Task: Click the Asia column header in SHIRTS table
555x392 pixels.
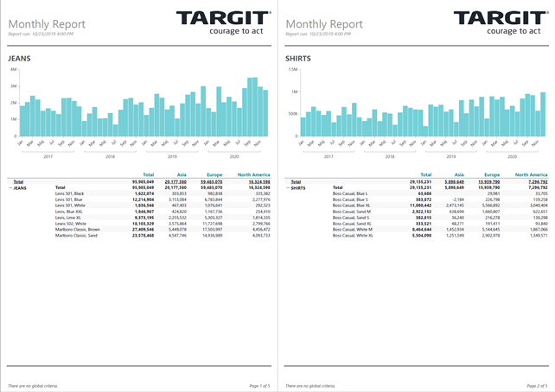Action: point(459,174)
